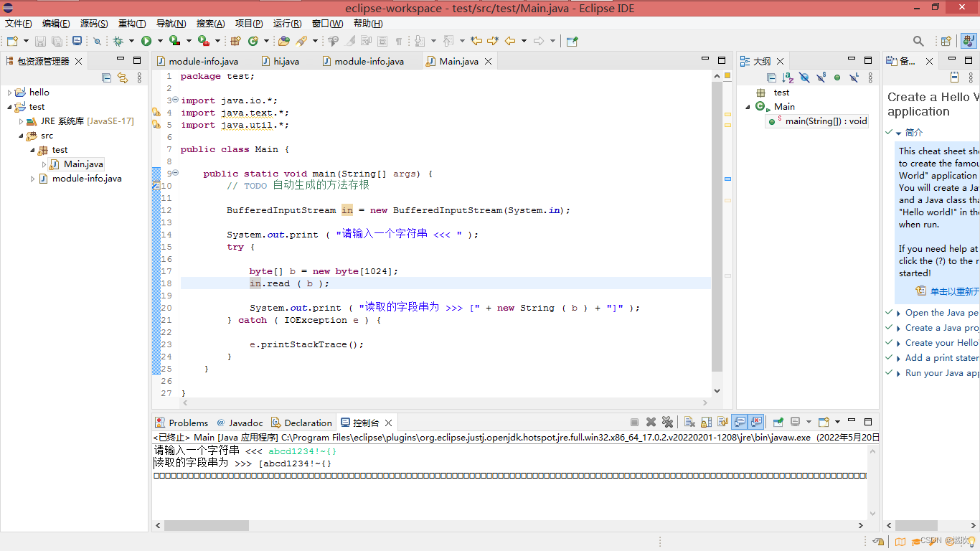Expand the hello project node
The height and width of the screenshot is (551, 980).
[10, 93]
